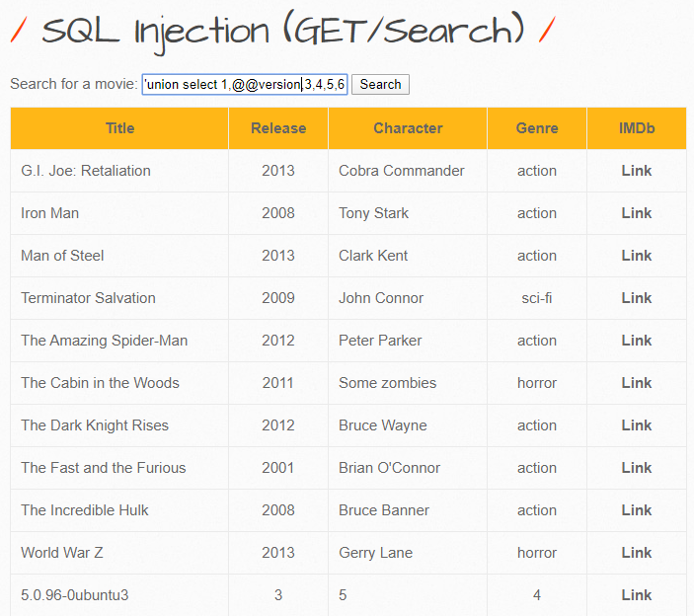This screenshot has height=616, width=694.
Task: Select the 'Man of Steel' title cell
Action: 119,256
